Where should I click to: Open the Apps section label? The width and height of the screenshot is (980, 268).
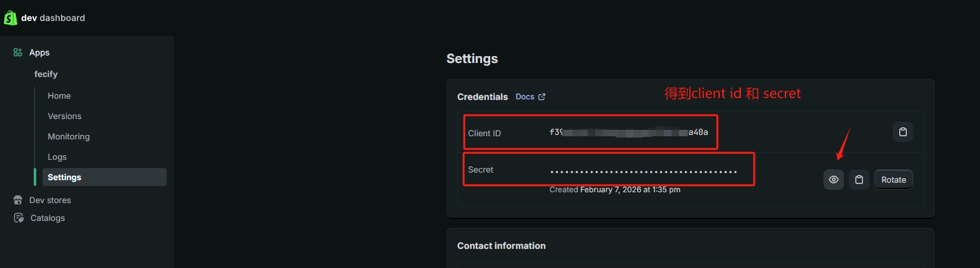point(39,53)
